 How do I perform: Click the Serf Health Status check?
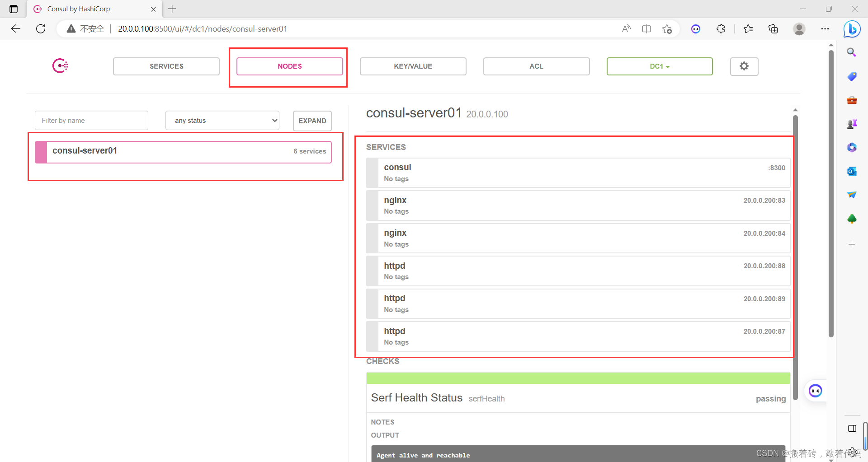point(417,398)
